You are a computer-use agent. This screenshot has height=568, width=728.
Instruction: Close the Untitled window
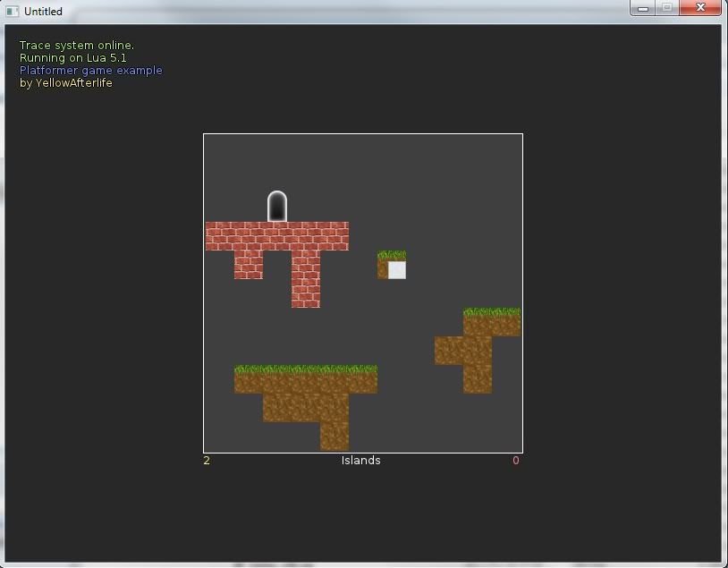point(700,8)
